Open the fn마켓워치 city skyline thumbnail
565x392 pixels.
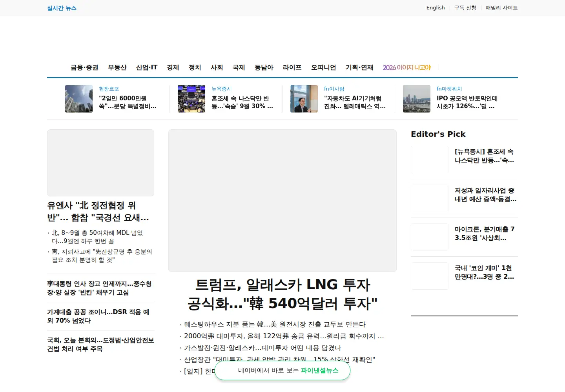(417, 99)
